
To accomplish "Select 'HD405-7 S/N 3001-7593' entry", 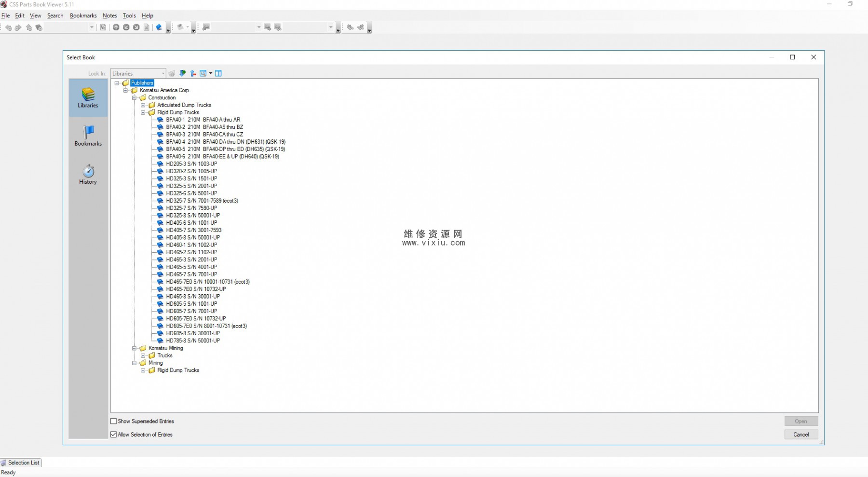I will click(x=194, y=230).
